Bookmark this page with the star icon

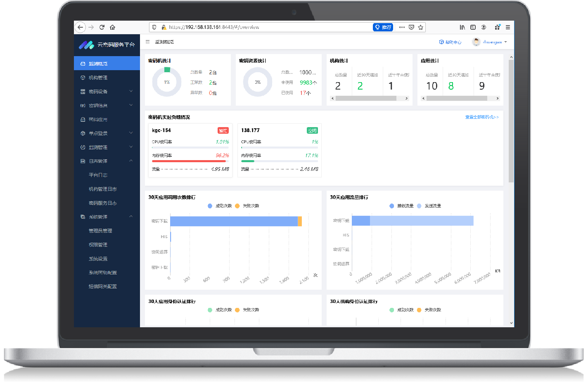tap(420, 27)
